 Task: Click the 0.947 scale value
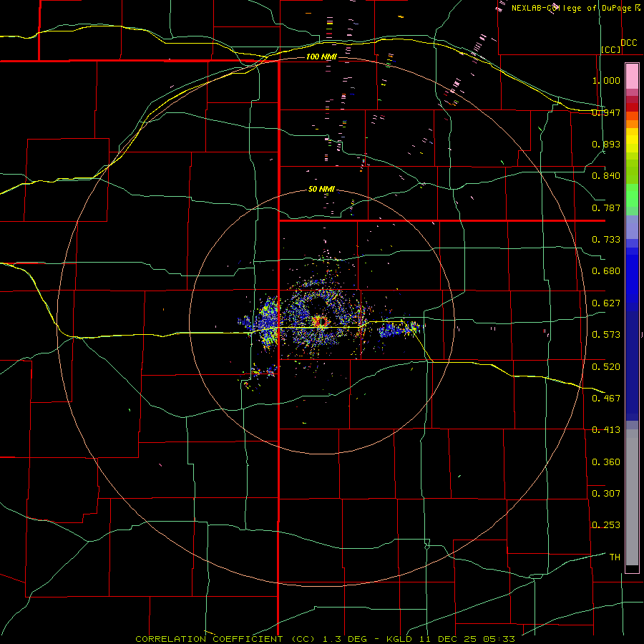pyautogui.click(x=606, y=112)
